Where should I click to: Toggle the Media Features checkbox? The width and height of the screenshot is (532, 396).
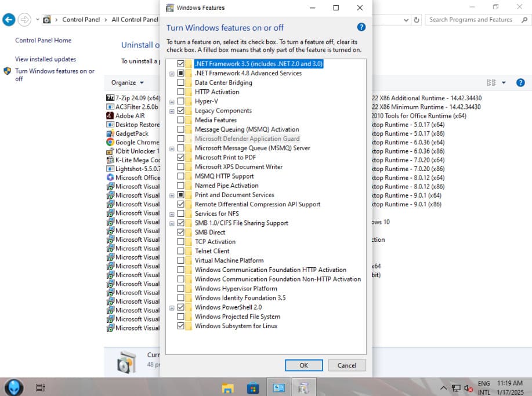(181, 119)
